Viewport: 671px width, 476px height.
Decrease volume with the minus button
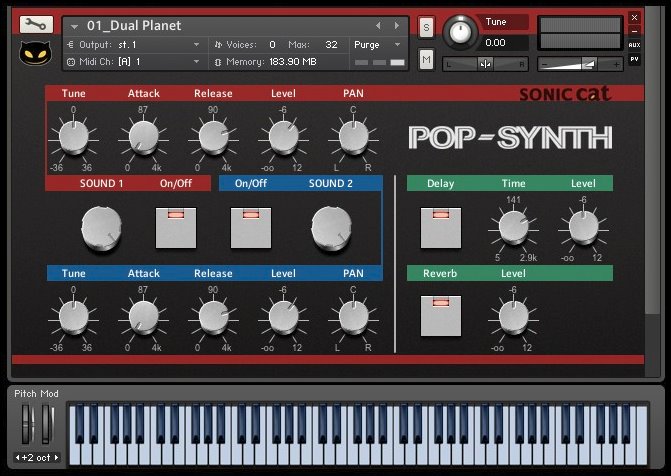[x=544, y=65]
